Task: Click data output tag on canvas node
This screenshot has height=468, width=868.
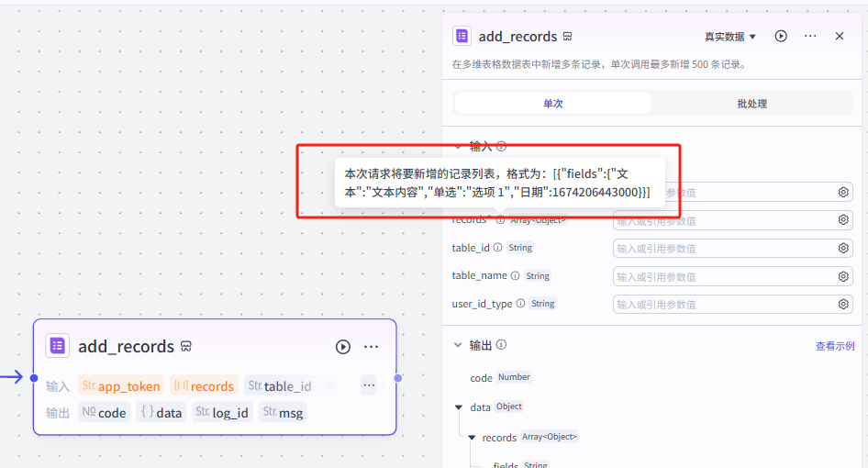Action: [x=161, y=412]
